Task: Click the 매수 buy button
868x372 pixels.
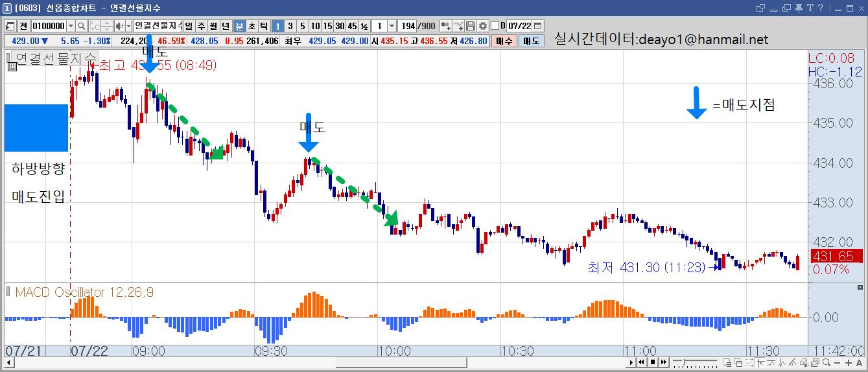Action: point(504,41)
